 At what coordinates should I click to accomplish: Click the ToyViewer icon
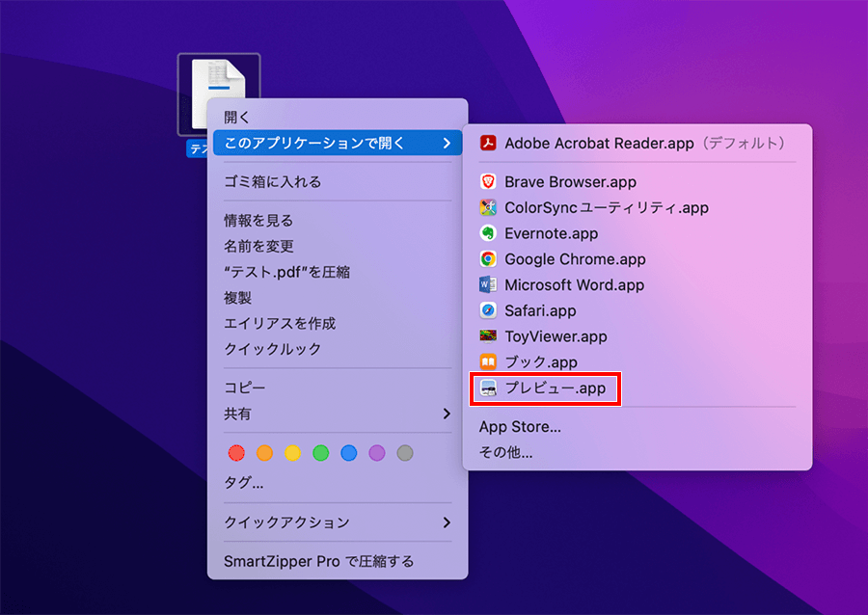tap(488, 336)
